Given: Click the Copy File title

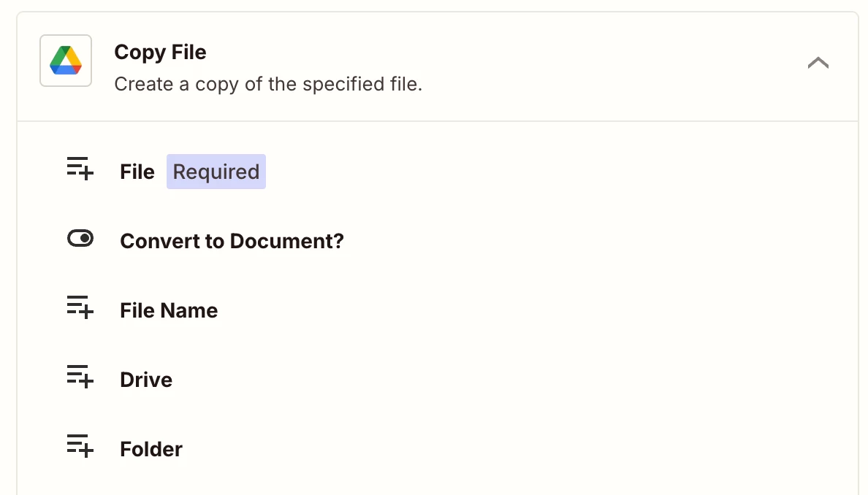Looking at the screenshot, I should 160,53.
